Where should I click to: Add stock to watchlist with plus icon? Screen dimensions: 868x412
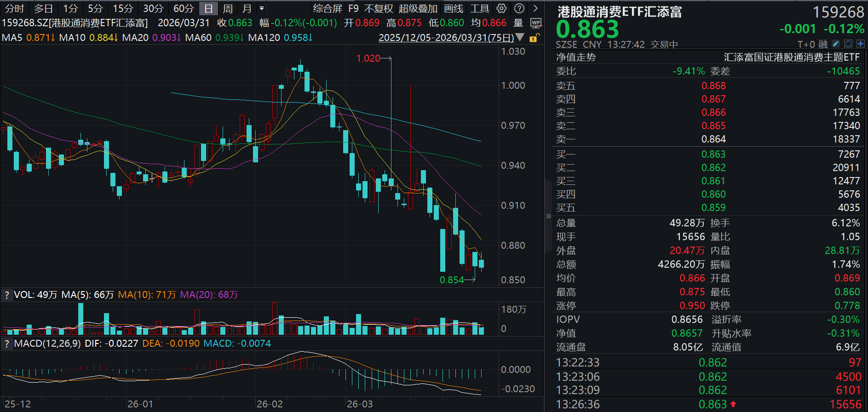coord(861,44)
